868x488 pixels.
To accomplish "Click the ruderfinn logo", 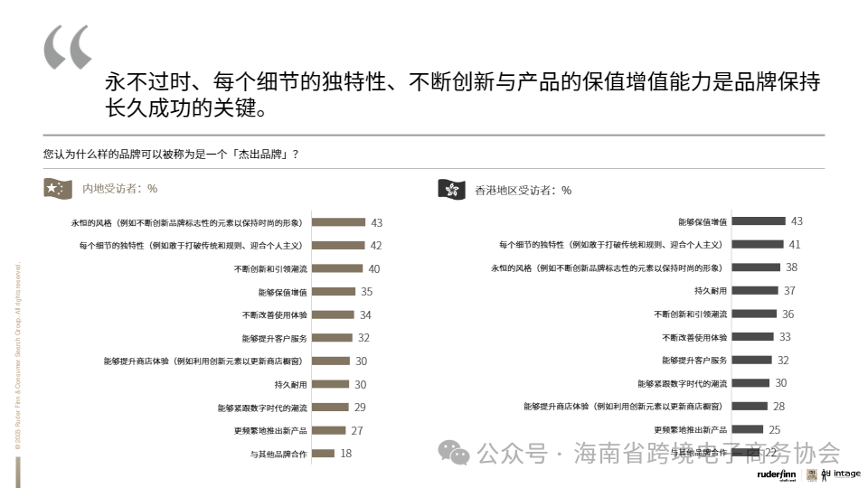I will tap(777, 474).
